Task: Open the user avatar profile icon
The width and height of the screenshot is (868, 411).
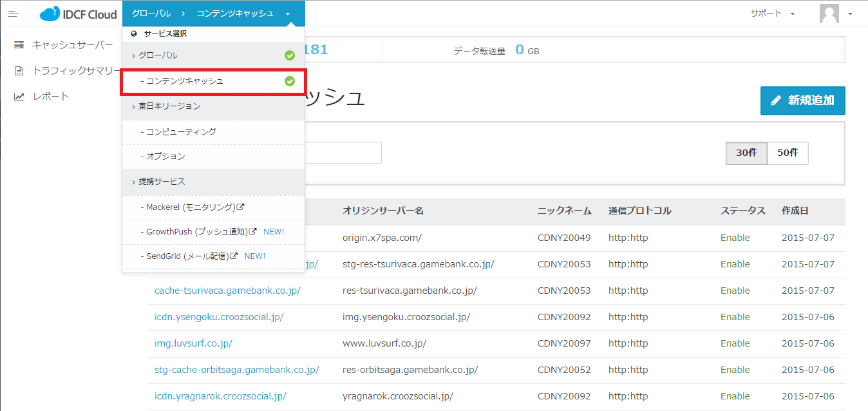Action: (x=829, y=14)
